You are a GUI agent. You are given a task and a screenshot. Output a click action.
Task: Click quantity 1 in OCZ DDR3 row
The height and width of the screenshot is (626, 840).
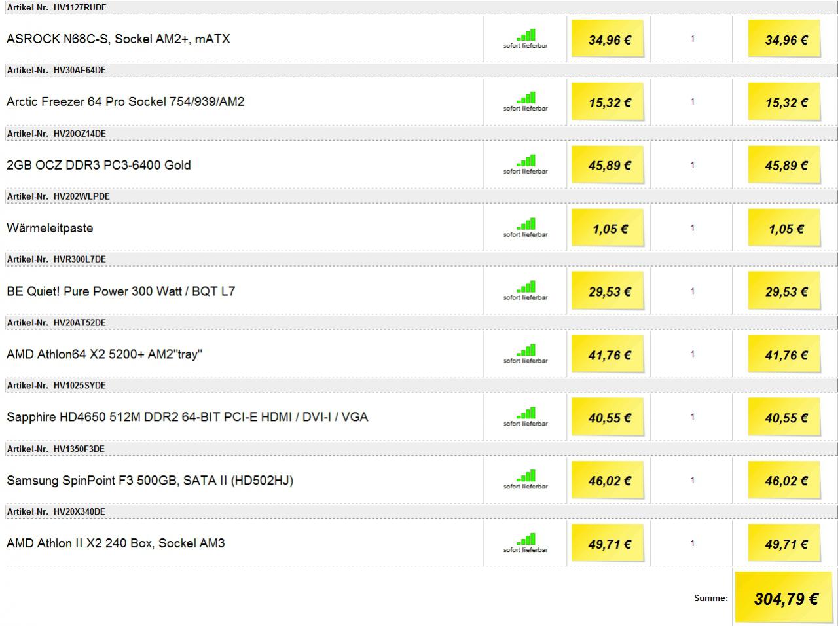click(693, 165)
